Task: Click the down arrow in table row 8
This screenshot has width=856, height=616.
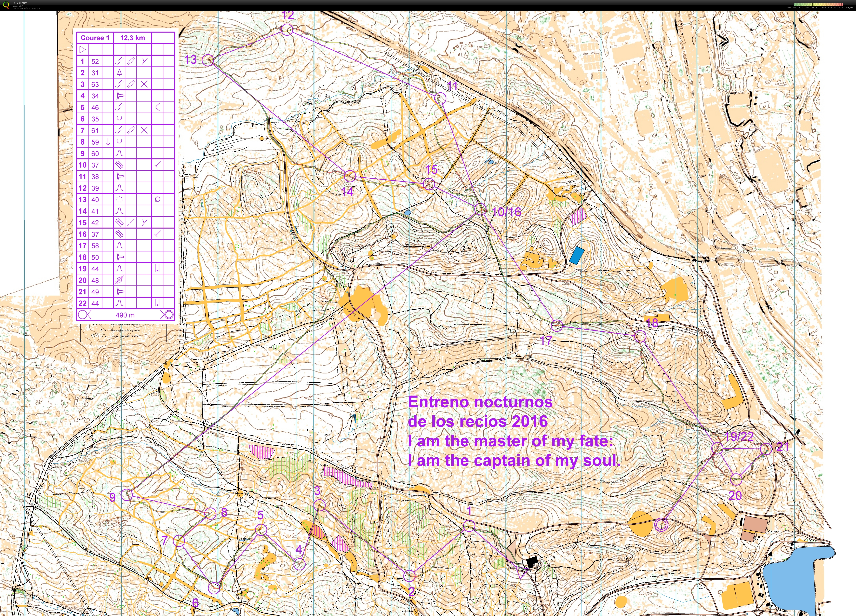Action: [108, 142]
